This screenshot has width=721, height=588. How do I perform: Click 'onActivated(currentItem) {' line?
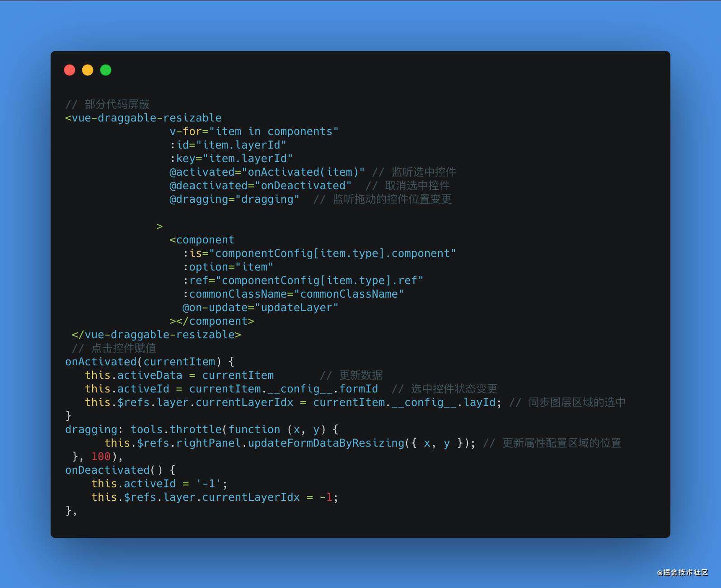click(150, 362)
